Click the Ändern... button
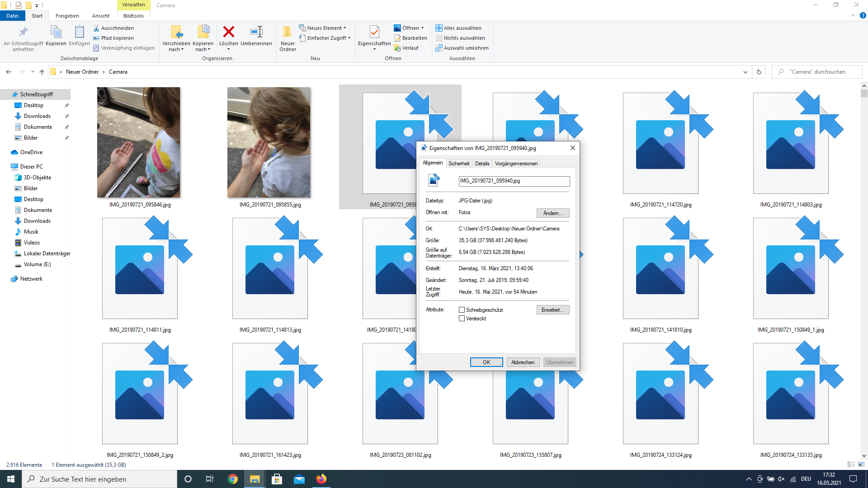The image size is (868, 488). (553, 213)
